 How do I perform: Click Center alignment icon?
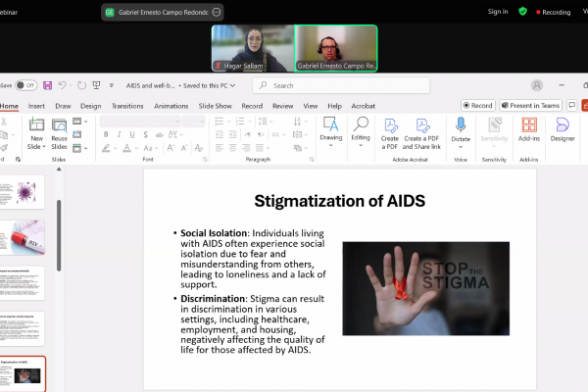(232, 148)
